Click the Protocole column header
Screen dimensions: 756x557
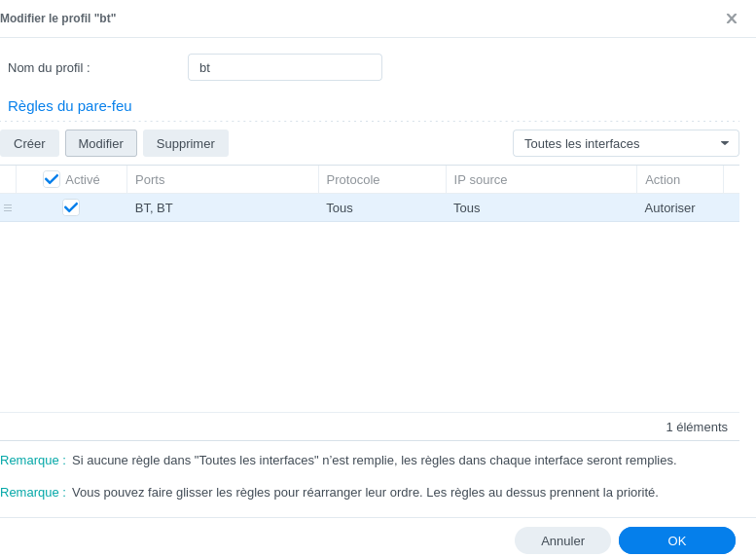pyautogui.click(x=381, y=179)
